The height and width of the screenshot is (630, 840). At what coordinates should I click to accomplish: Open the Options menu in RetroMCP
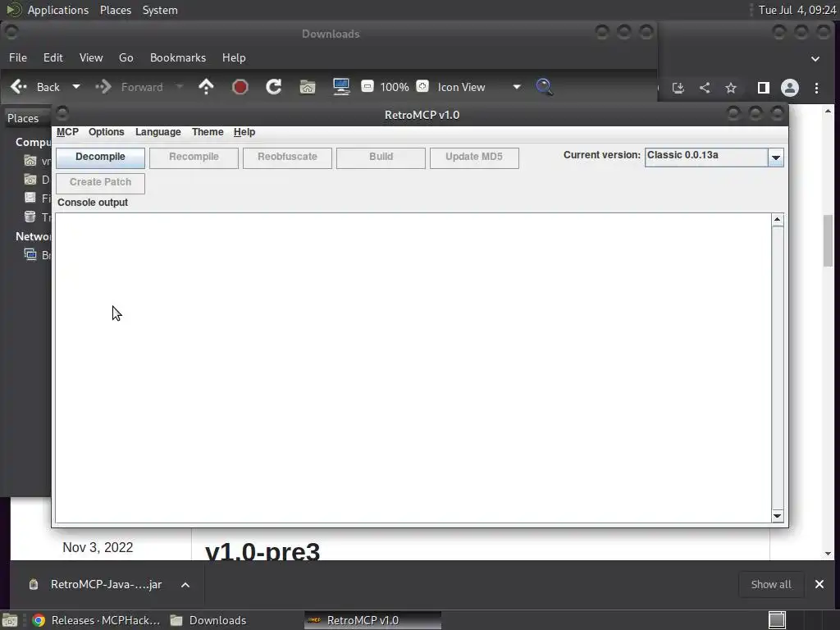[106, 132]
